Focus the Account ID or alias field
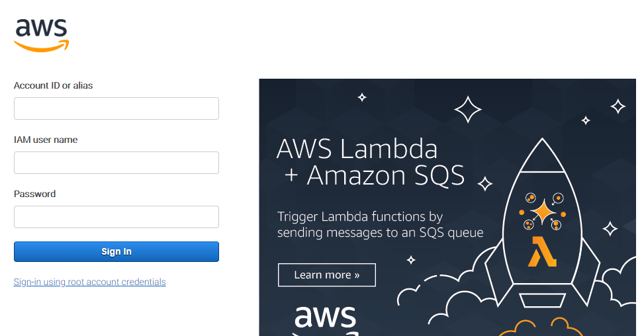Viewport: 644px width, 336px height. point(116,108)
